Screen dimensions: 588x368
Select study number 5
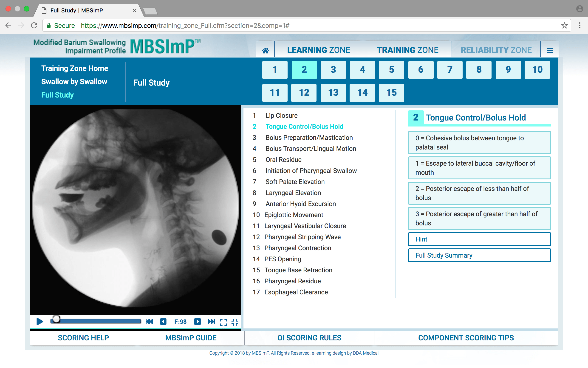(x=391, y=70)
